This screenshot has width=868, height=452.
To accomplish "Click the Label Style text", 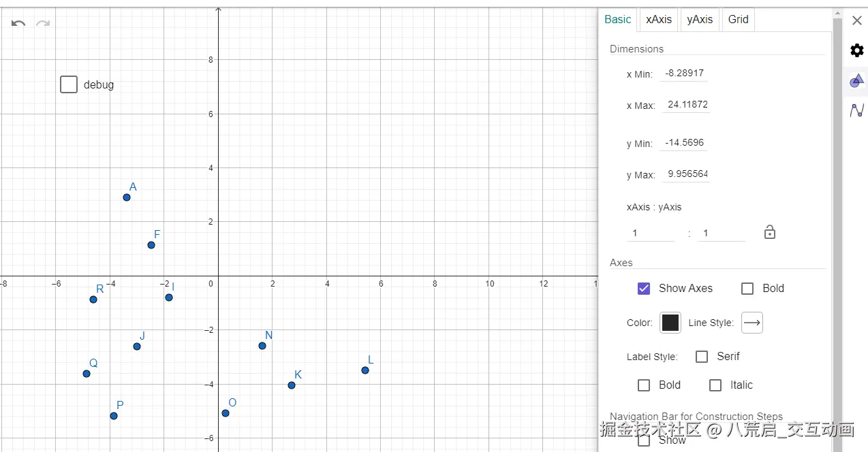I will point(652,357).
